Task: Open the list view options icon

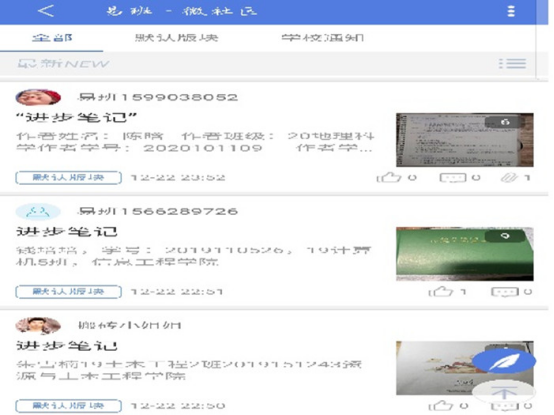Action: (x=512, y=64)
